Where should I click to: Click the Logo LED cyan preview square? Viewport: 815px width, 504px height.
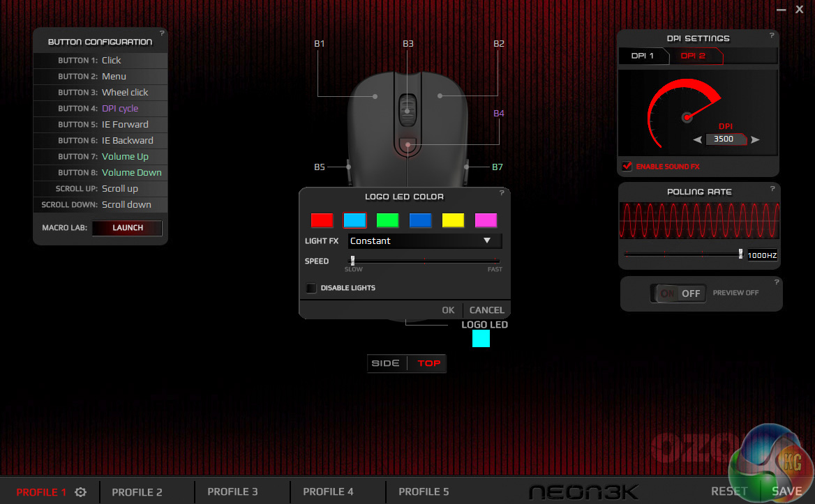(481, 338)
